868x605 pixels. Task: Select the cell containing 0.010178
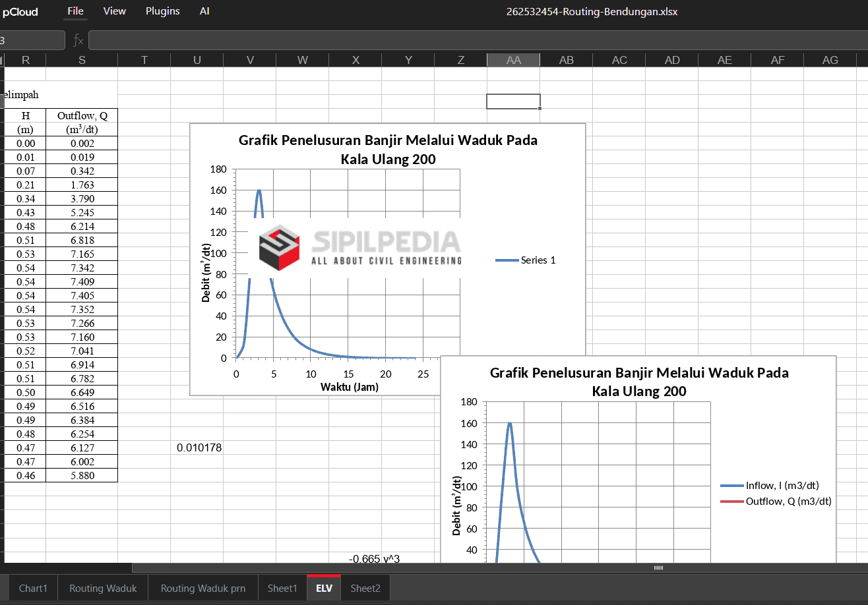tap(199, 448)
